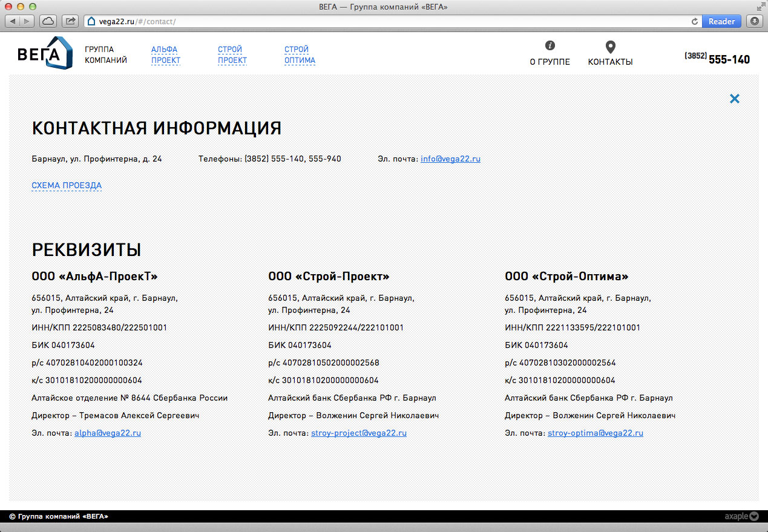
Task: Close the contact panel with blue X
Action: click(734, 99)
